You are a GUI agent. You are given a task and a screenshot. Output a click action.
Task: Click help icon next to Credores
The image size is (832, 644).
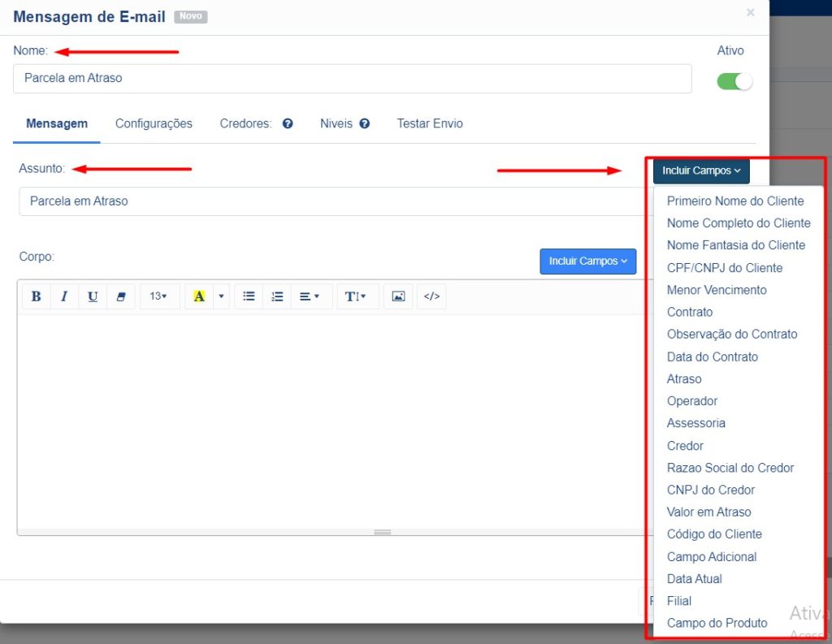(288, 124)
